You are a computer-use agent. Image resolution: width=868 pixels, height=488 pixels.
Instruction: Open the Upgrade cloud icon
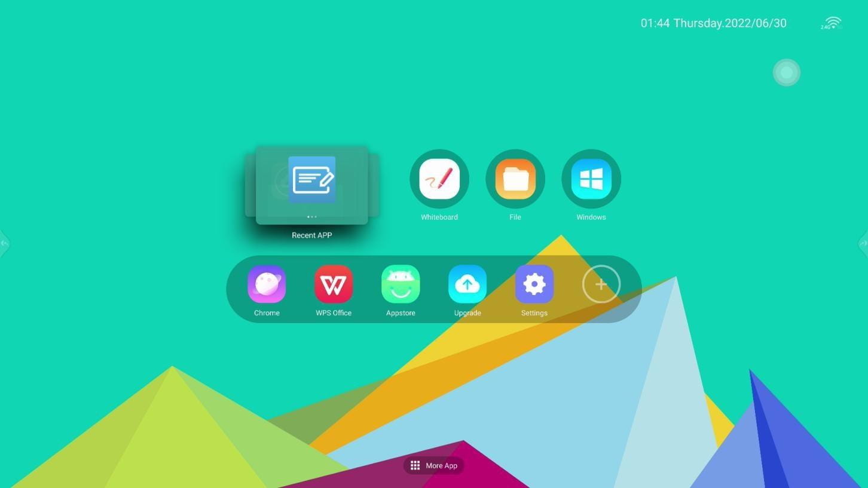[467, 284]
